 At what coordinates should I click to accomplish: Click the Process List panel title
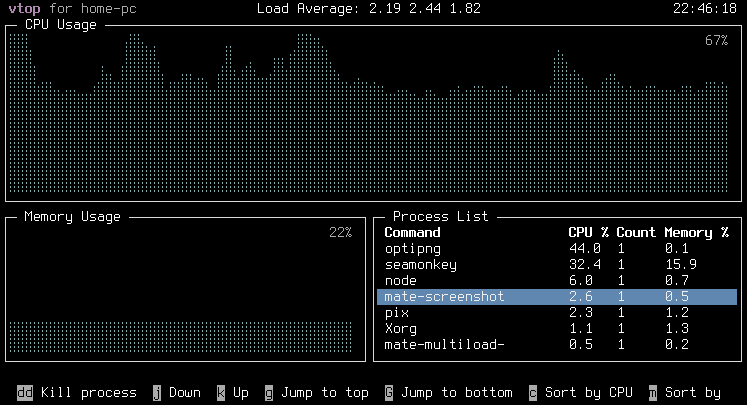(441, 217)
